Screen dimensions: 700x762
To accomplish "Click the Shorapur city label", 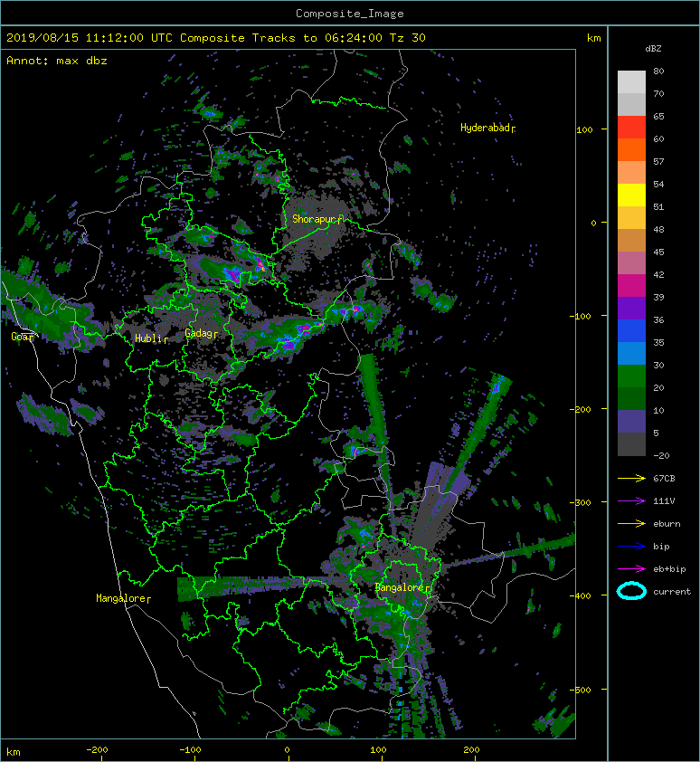I will (x=317, y=219).
